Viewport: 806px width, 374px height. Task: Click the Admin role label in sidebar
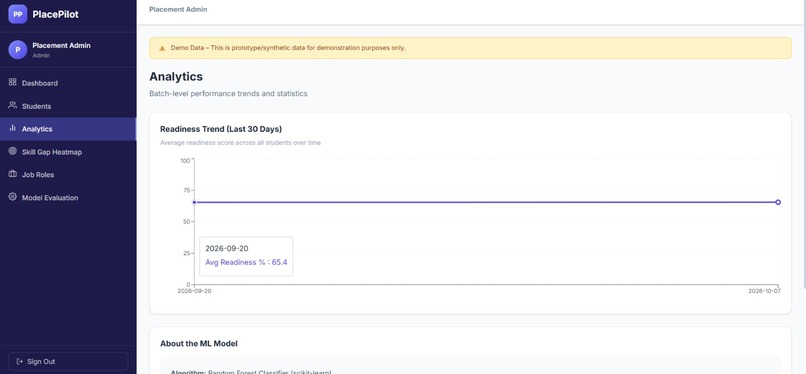click(x=41, y=55)
